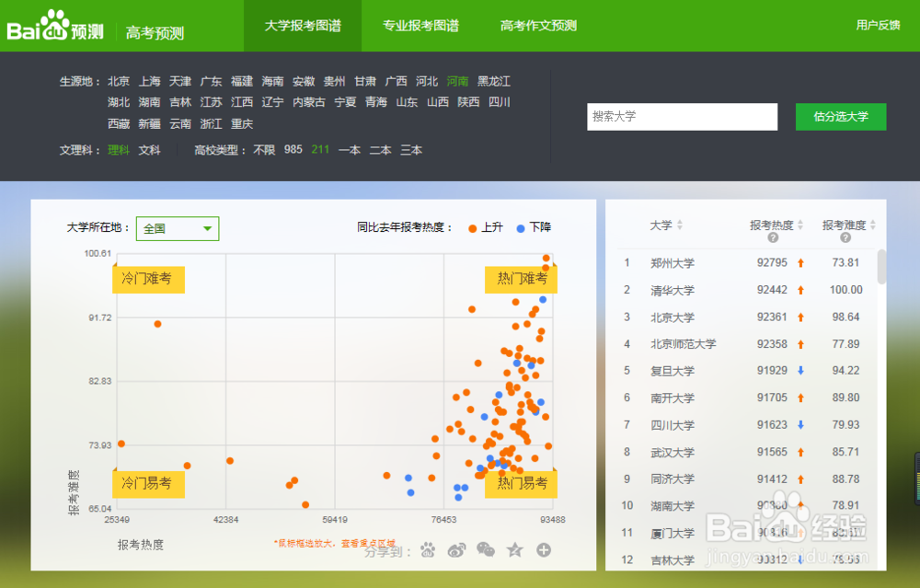Sort rankings by 报考热度

click(x=775, y=225)
